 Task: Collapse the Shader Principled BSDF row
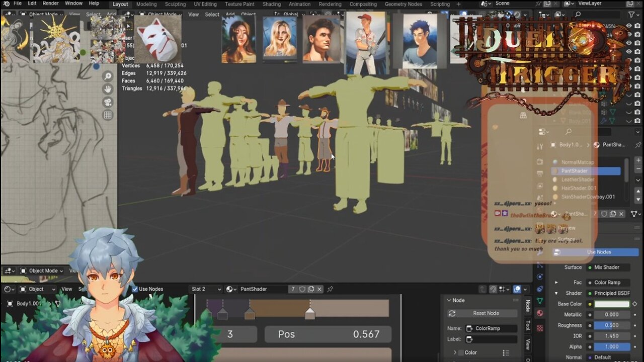pos(556,293)
